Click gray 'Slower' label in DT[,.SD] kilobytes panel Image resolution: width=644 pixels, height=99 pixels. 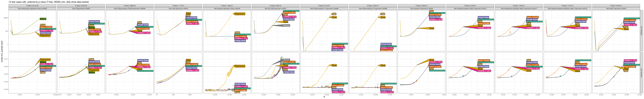coord(286,25)
